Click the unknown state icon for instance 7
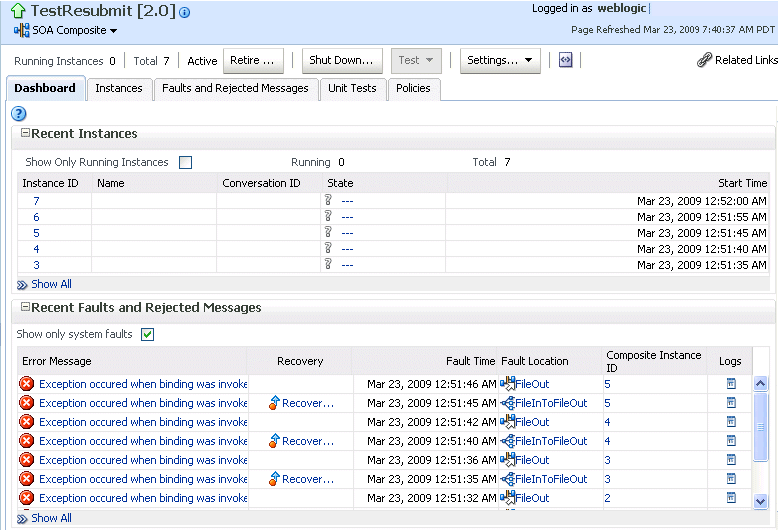778x530 pixels. (x=328, y=200)
